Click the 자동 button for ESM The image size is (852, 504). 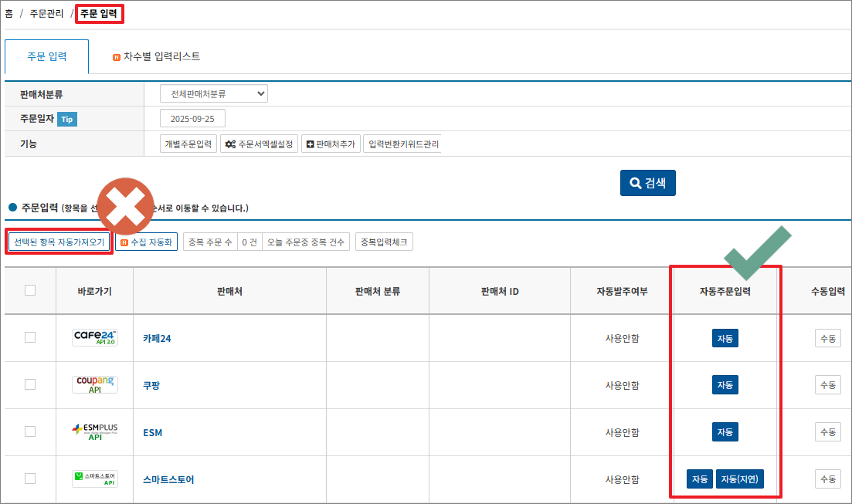point(725,432)
